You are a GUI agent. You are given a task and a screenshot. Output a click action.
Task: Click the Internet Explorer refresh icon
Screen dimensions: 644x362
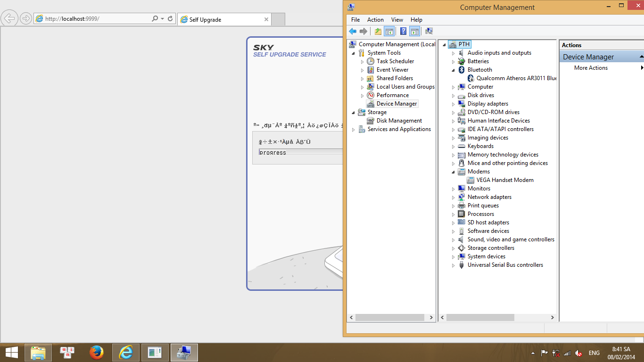click(170, 19)
